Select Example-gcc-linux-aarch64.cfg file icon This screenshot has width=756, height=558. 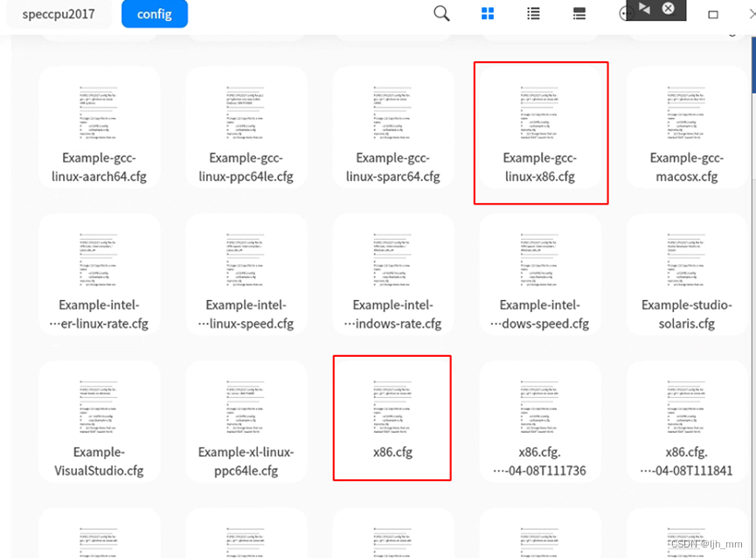(99, 114)
